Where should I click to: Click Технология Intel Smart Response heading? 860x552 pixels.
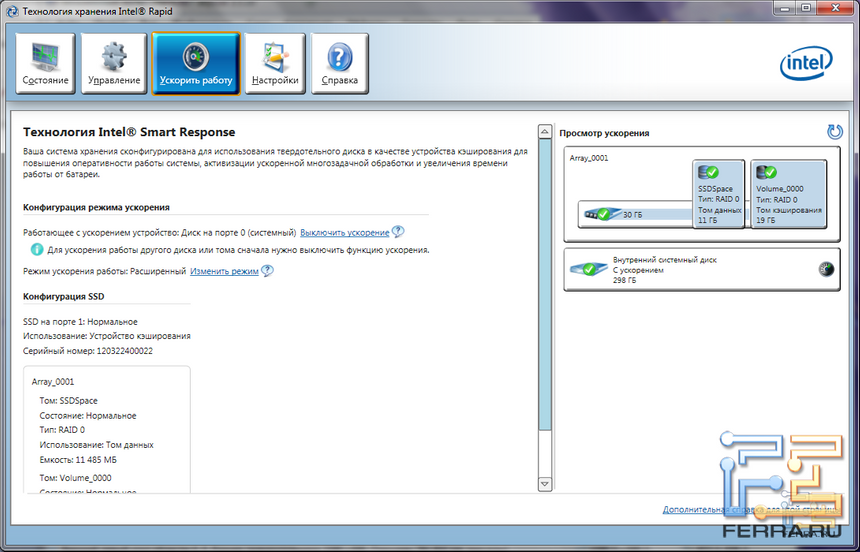[x=129, y=132]
